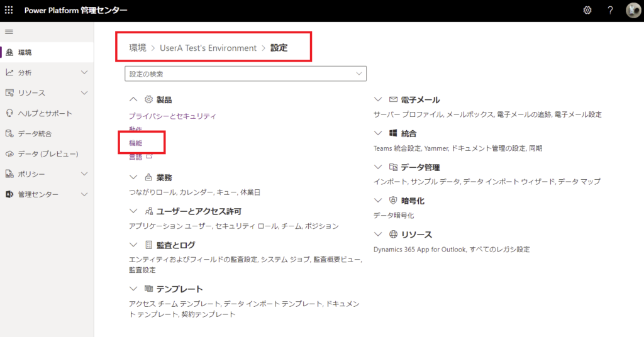644x337 pixels.
Task: Click the データ統合 icon in sidebar
Action: 9,133
